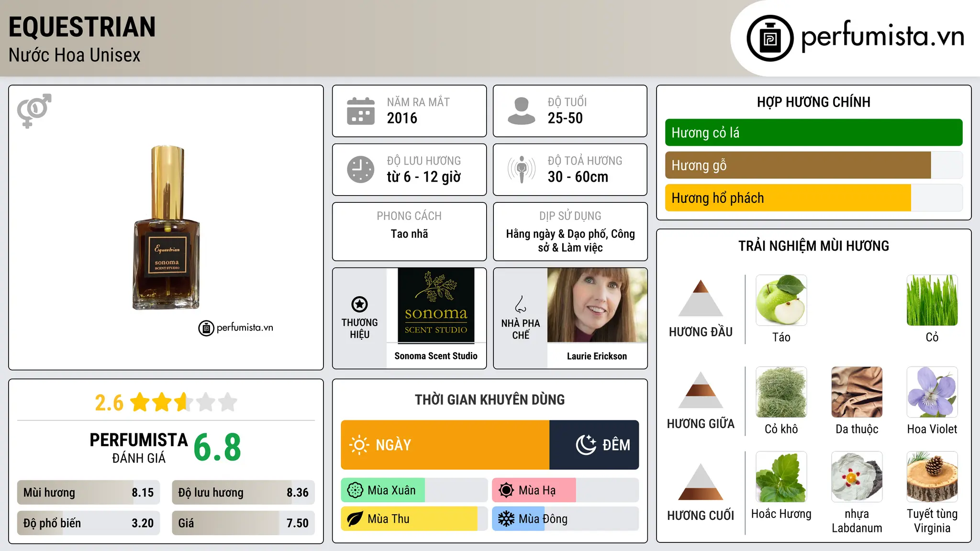Open the Hoắc Hương patchouli note image
Viewport: 980px width, 551px height.
(781, 477)
